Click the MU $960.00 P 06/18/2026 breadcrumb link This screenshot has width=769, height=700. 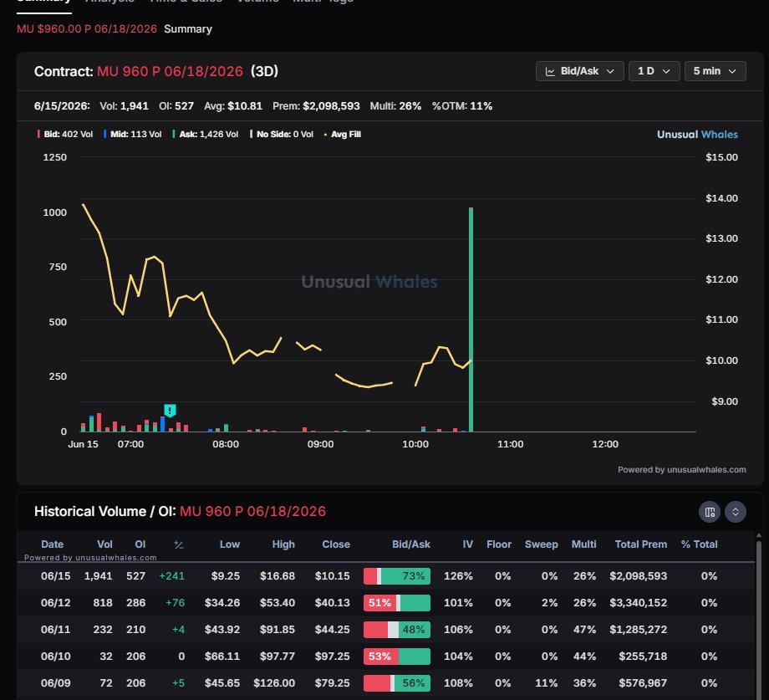tap(87, 29)
